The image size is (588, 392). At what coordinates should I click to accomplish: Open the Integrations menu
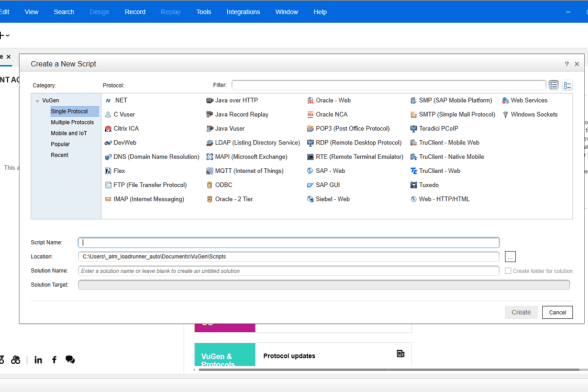coord(243,12)
